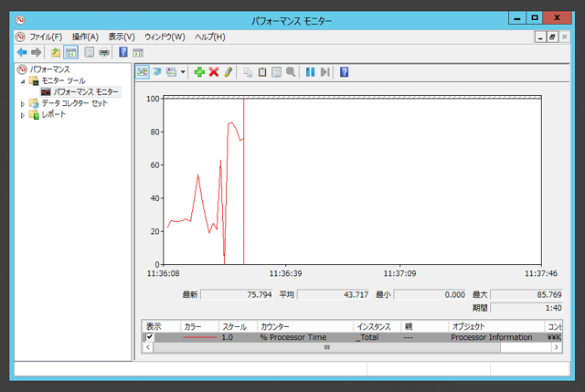Open the 操作(A) menu

tap(85, 37)
